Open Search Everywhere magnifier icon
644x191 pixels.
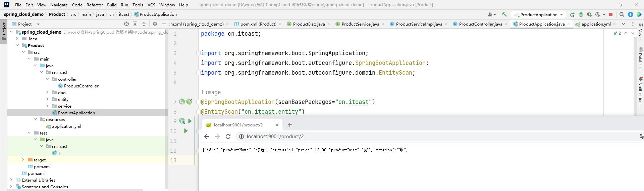(622, 14)
